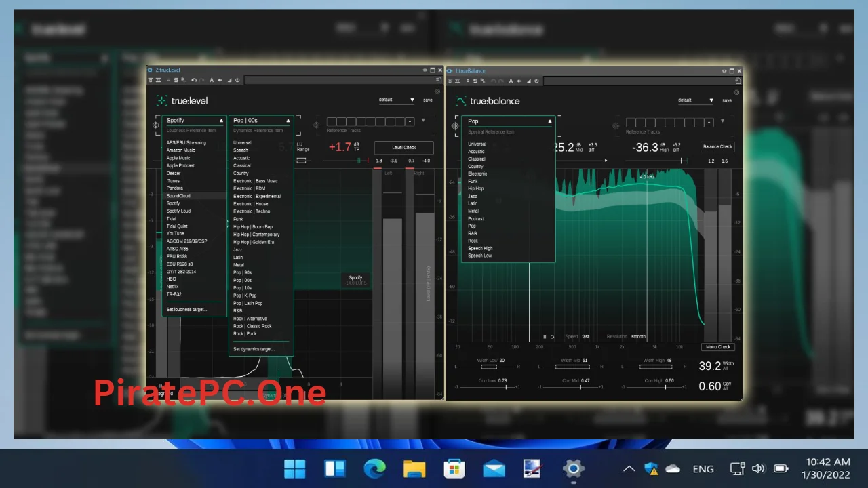The height and width of the screenshot is (488, 868).
Task: Click the A automation icon in trueBalance toolbar
Action: pos(511,81)
